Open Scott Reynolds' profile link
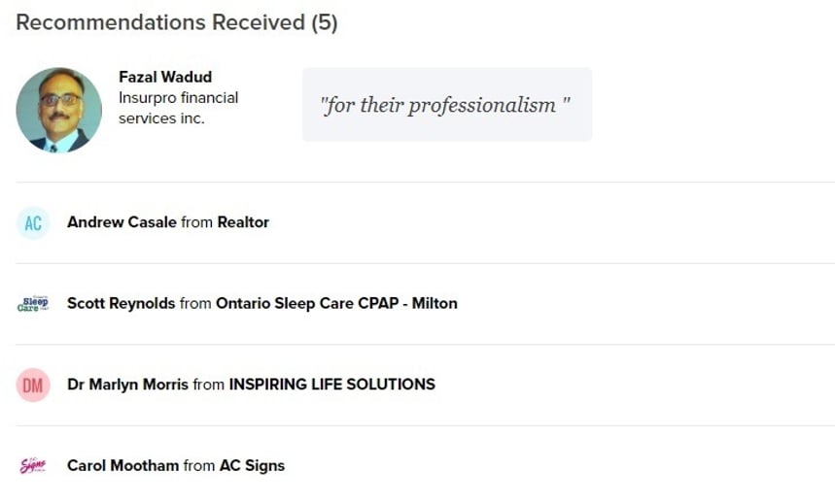The height and width of the screenshot is (504, 835). click(121, 303)
